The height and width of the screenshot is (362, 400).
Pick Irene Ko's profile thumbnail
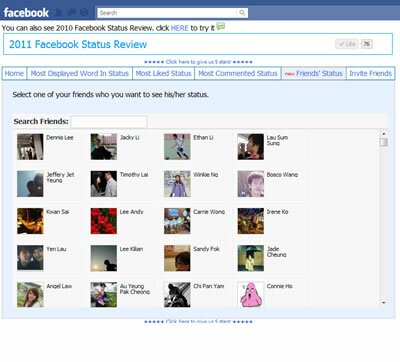[250, 221]
